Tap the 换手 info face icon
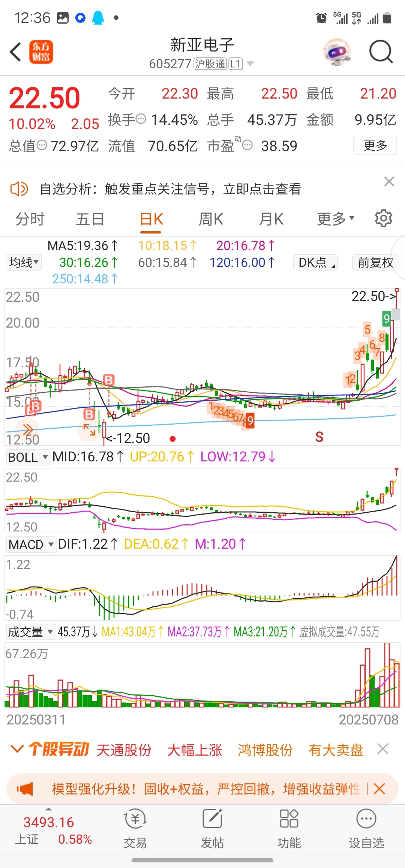The image size is (405, 868). pos(141,119)
